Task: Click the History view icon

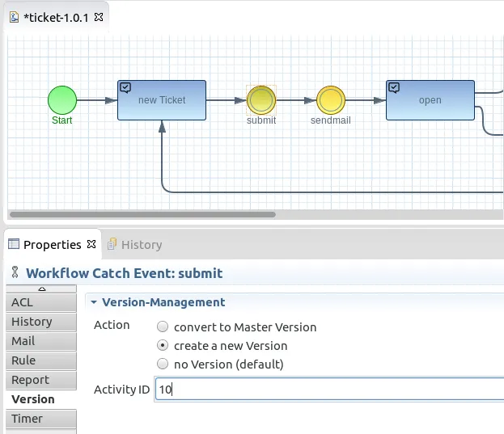Action: (x=112, y=244)
